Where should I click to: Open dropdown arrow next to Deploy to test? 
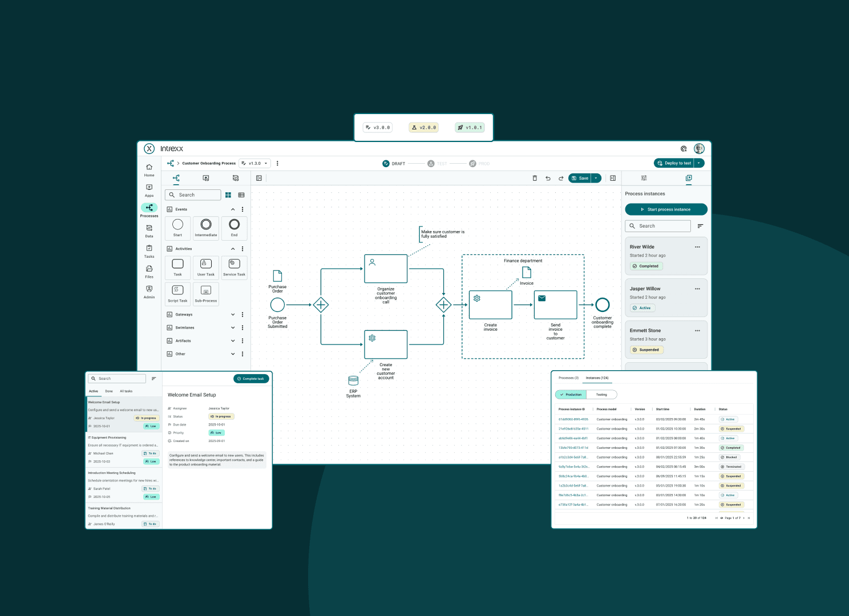pos(699,163)
